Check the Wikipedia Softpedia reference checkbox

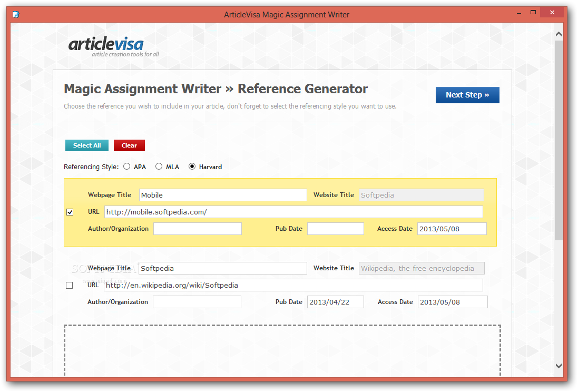tap(70, 286)
